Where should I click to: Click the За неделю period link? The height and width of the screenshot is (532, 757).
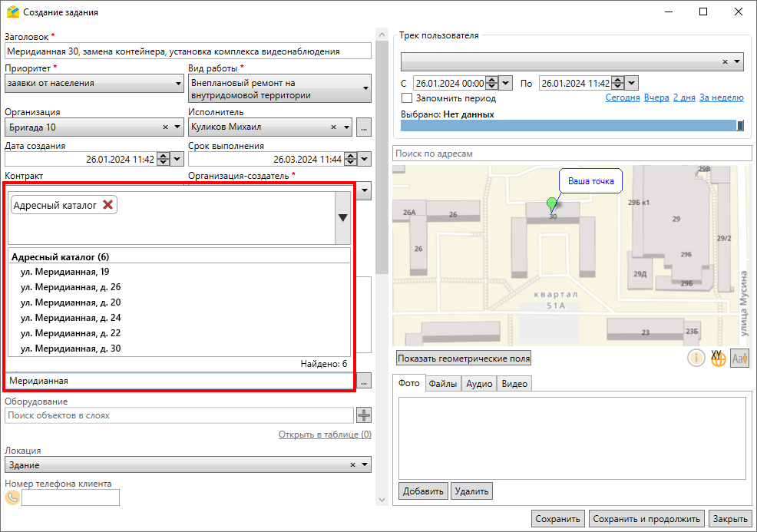pos(721,98)
